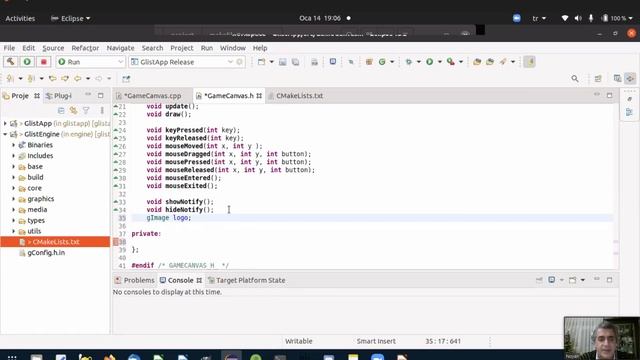Click the Build hammer icon in launch bar
640x360 pixels.
[x=10, y=62]
